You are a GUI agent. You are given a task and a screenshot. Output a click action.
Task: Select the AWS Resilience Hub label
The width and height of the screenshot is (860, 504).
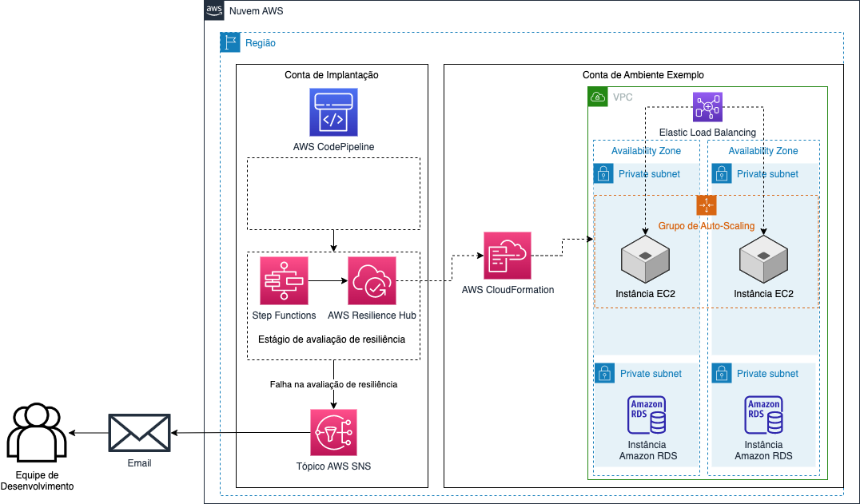pos(372,315)
